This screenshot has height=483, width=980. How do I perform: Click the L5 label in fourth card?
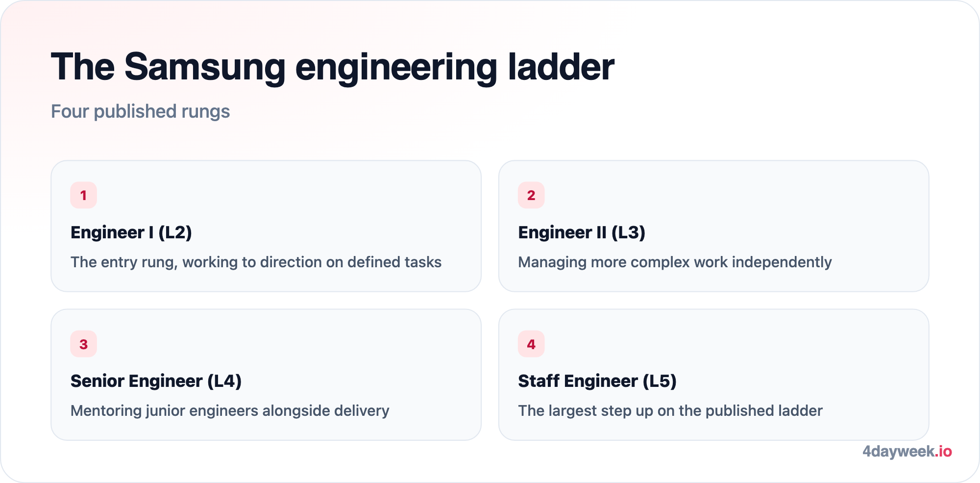(x=660, y=381)
